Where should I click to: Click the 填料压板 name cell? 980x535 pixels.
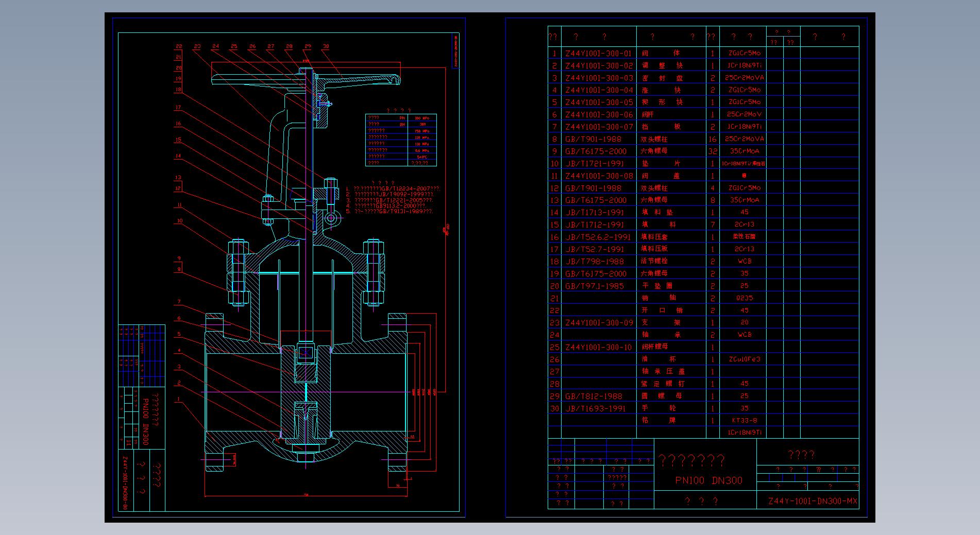[654, 249]
